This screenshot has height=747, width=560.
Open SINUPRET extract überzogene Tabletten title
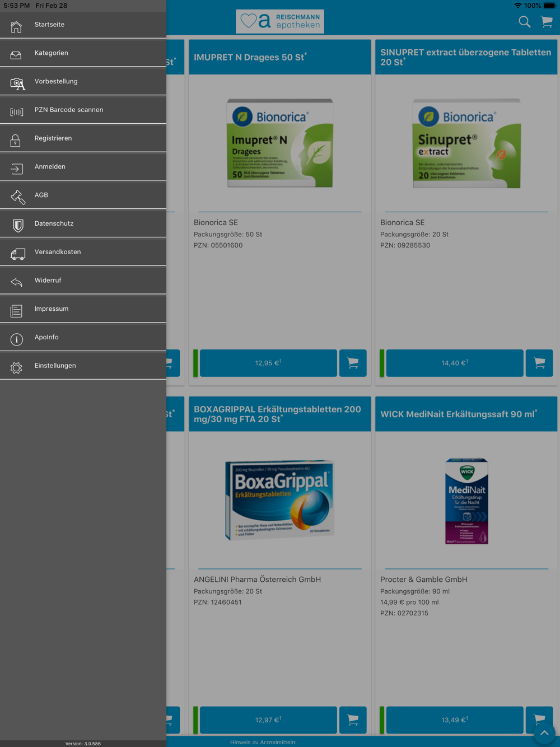[465, 57]
